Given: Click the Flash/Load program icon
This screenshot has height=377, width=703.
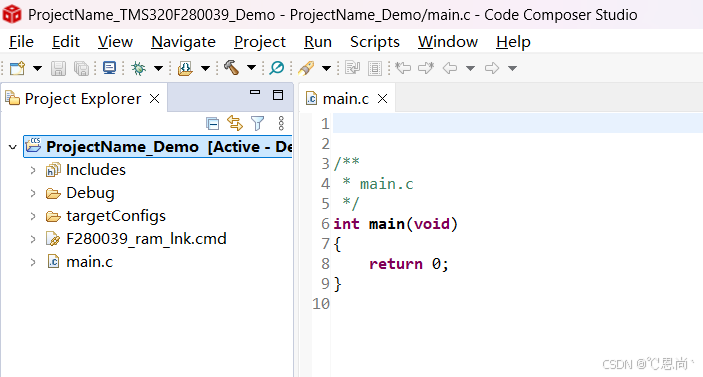Looking at the screenshot, I should pos(185,68).
